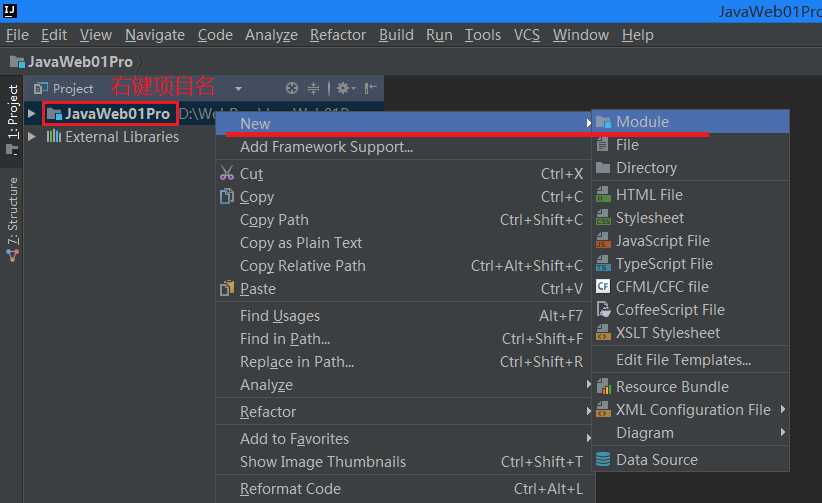Expand the External Libraries tree arrow
Viewport: 822px width, 503px height.
[31, 136]
